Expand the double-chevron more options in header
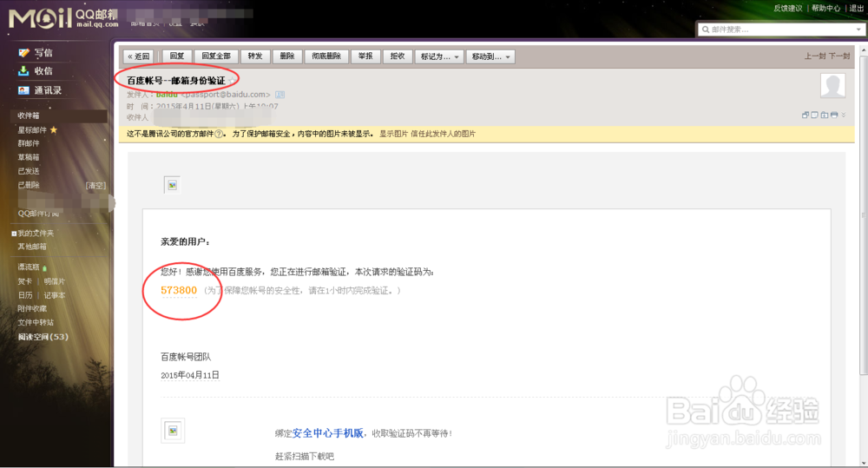This screenshot has height=468, width=868. pyautogui.click(x=844, y=115)
